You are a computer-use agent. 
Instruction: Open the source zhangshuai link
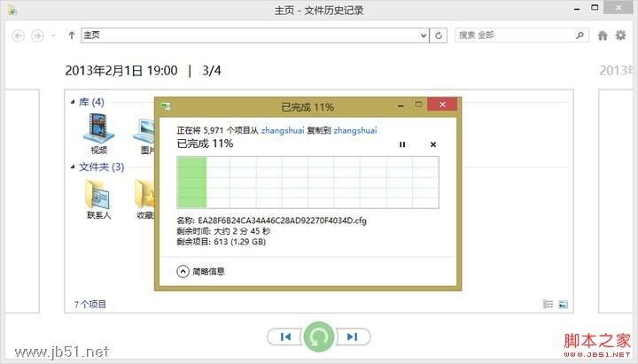pos(283,130)
